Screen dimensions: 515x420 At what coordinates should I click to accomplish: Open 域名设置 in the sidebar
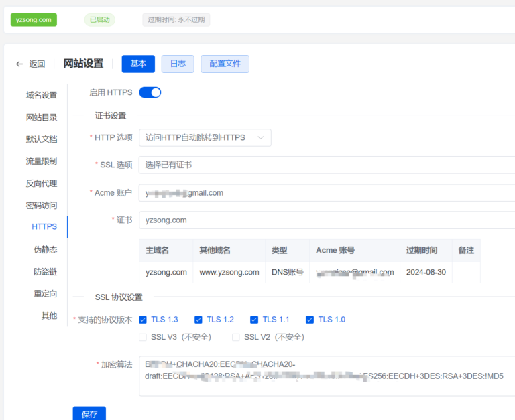coord(42,95)
